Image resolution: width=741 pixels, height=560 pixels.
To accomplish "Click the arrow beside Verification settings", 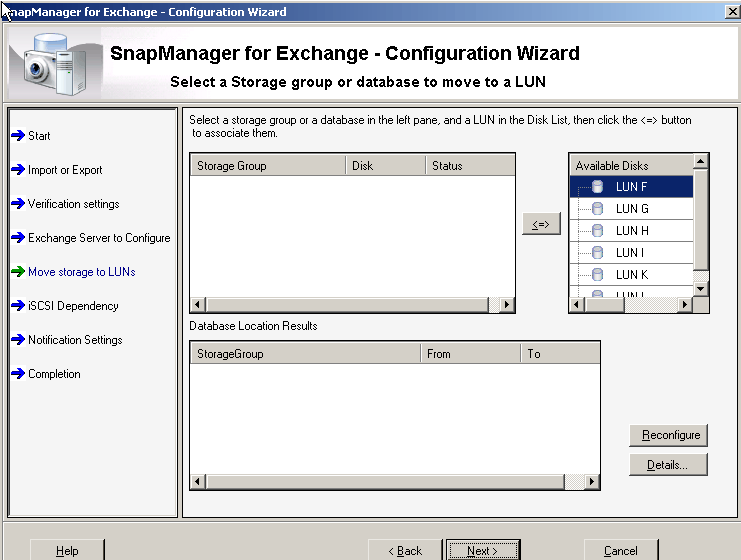I will pos(18,204).
